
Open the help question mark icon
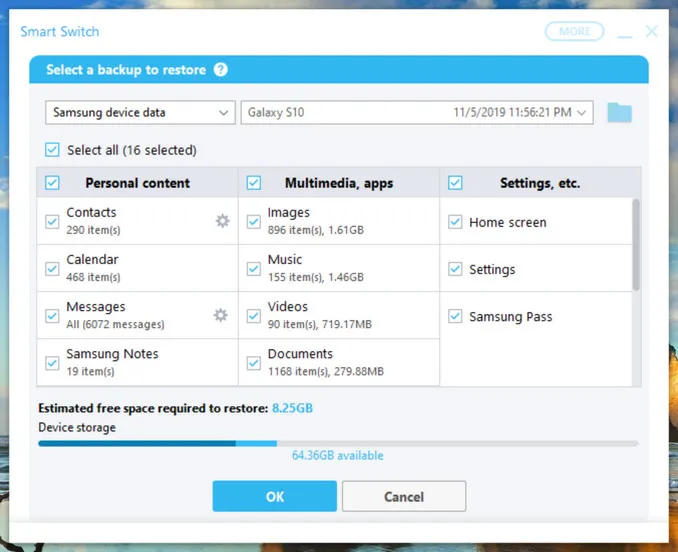pos(221,70)
